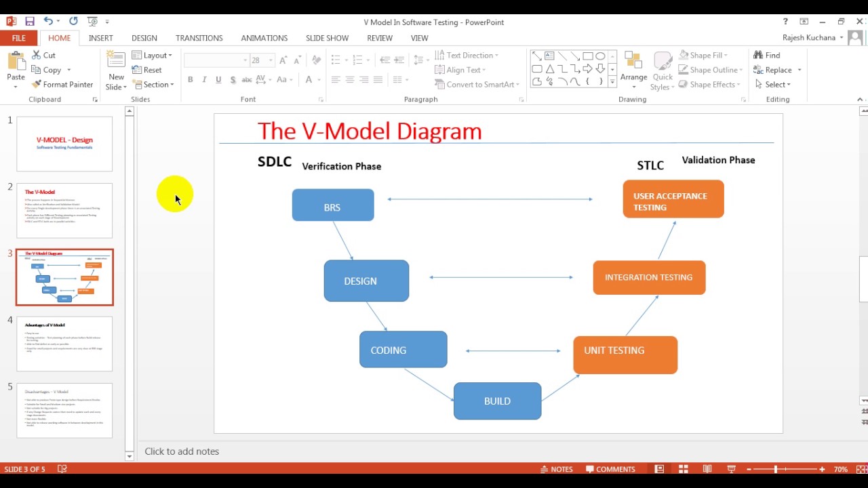The height and width of the screenshot is (488, 868).
Task: Click the Replace button
Action: click(778, 70)
